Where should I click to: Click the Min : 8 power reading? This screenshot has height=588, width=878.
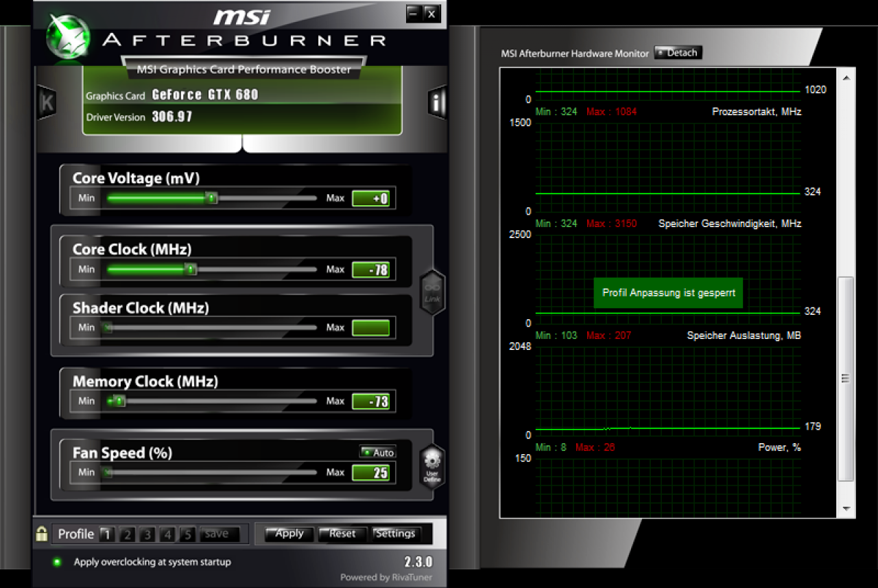[551, 447]
